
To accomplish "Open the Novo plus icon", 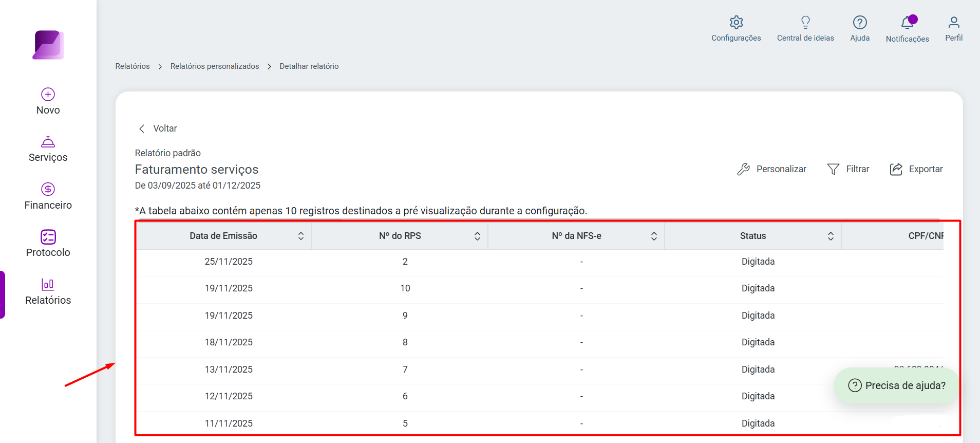I will coord(48,94).
